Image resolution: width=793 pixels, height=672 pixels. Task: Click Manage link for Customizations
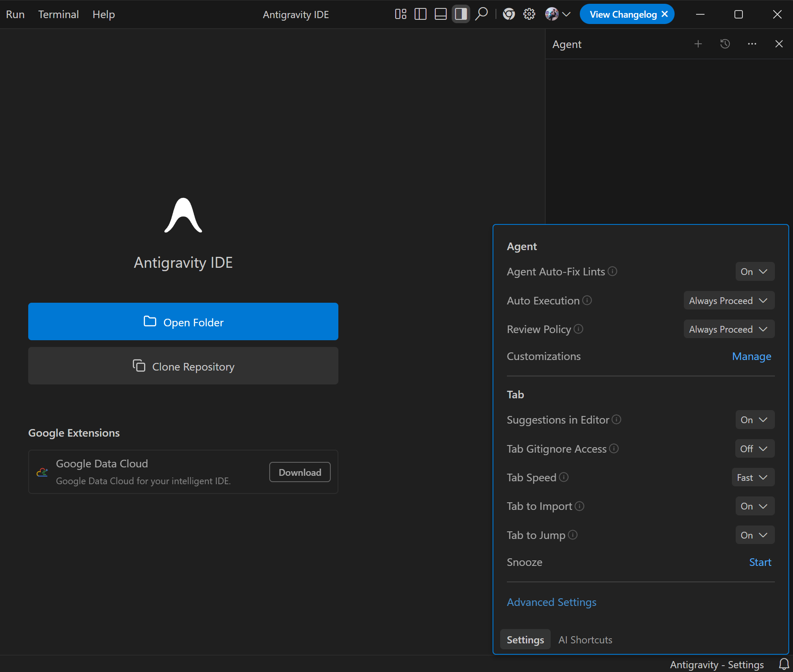click(752, 356)
